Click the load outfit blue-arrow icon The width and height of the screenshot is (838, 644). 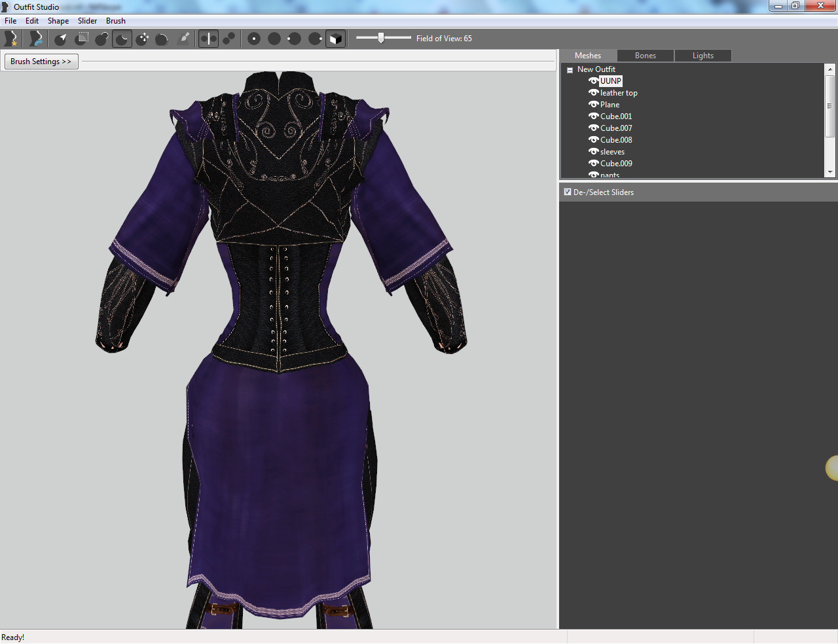(36, 39)
